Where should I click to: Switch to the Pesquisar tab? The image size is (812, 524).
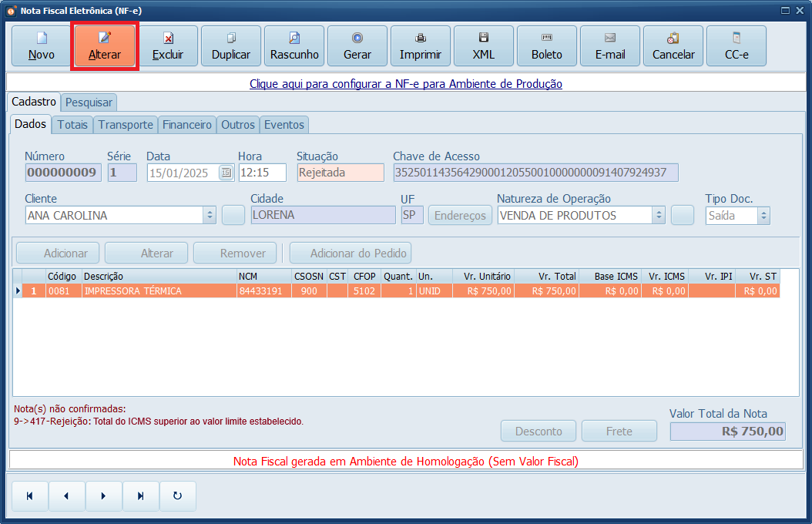click(x=89, y=102)
